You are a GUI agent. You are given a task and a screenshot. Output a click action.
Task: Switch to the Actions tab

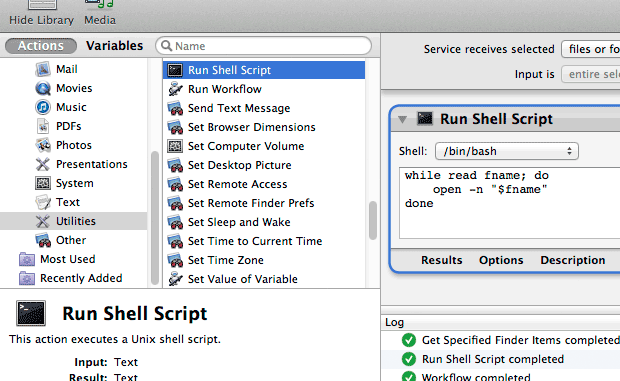click(41, 46)
